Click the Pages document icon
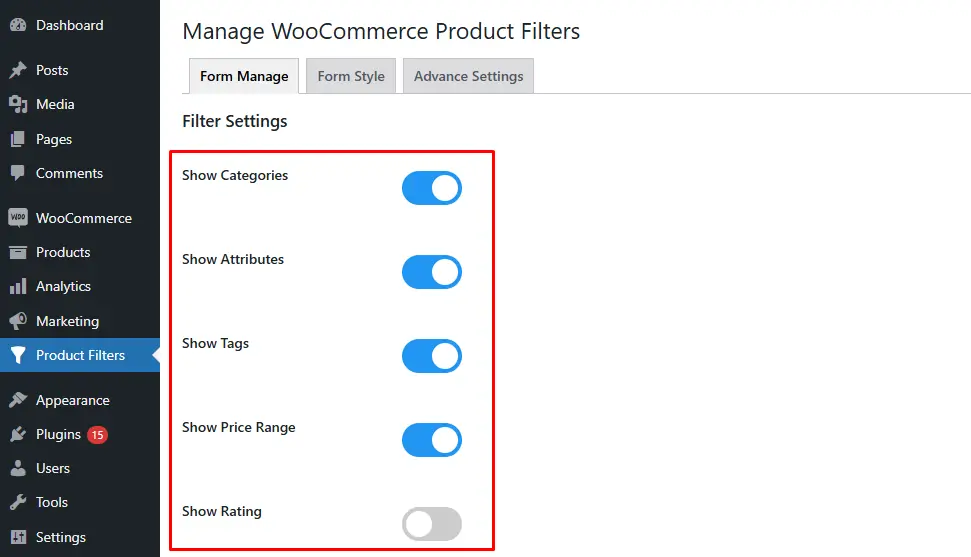This screenshot has width=971, height=557. click(18, 139)
